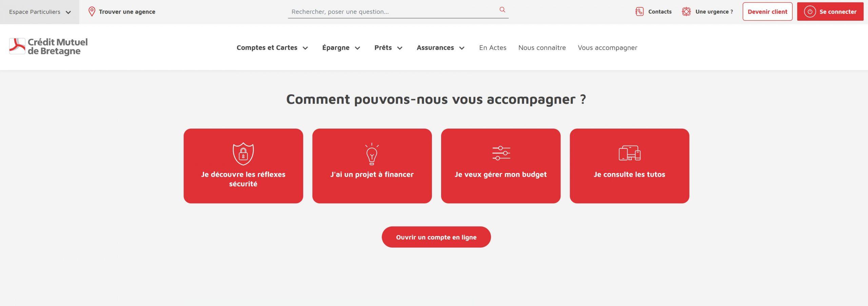
Task: Expand the Assurances menu chevron
Action: tap(462, 48)
